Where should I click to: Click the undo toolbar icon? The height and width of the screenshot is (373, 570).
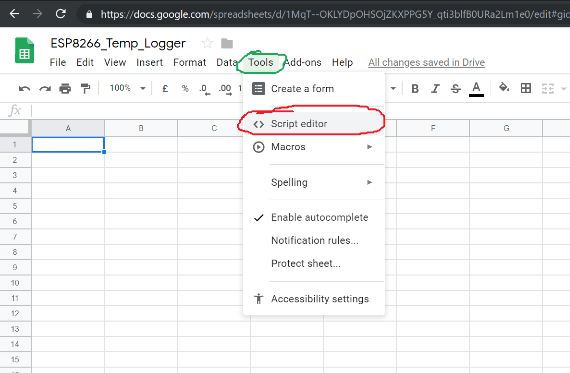coord(24,88)
